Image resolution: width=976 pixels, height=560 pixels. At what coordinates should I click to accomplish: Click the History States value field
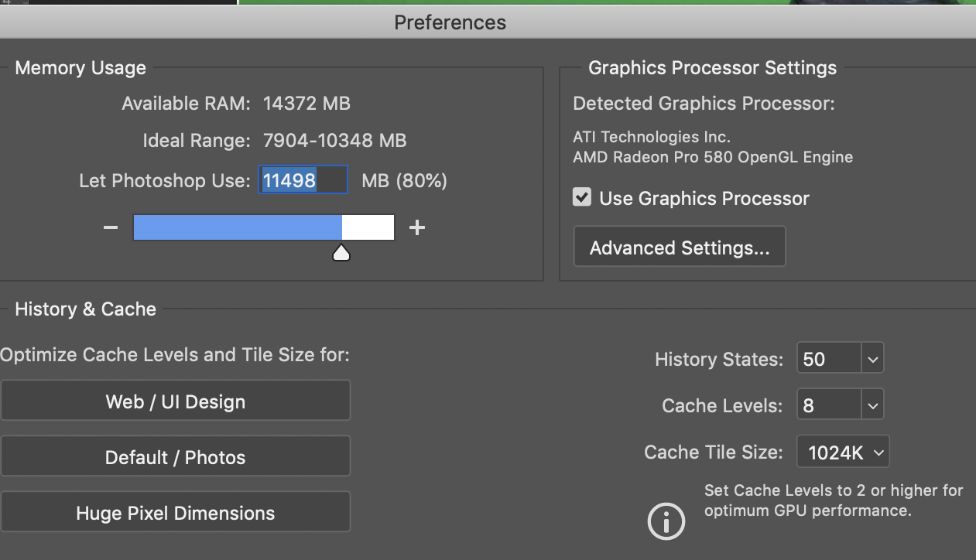pos(828,359)
